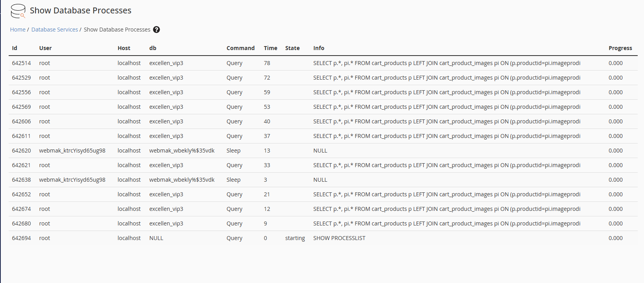Click db webmak_wbekly%$35vdk in row 642638

(182, 180)
